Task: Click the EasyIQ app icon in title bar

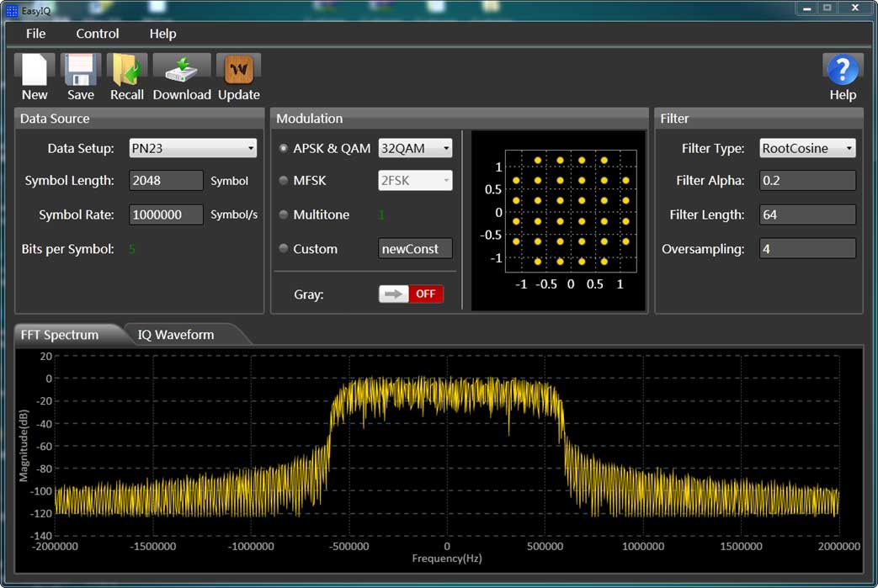Action: 11,11
